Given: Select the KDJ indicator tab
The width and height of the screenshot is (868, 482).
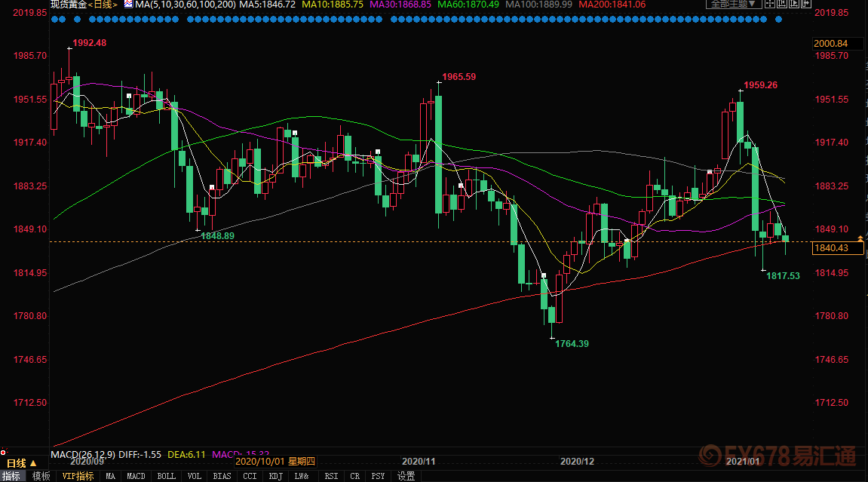Looking at the screenshot, I should [276, 476].
